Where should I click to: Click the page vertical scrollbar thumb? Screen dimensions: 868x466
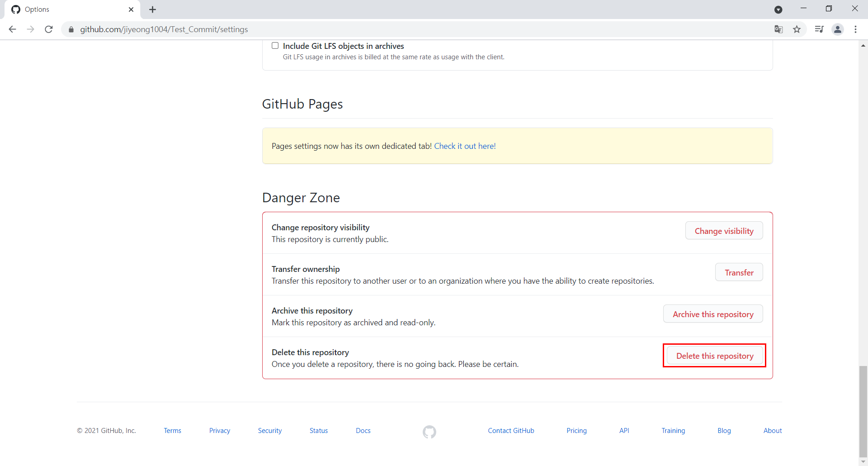[x=863, y=412]
